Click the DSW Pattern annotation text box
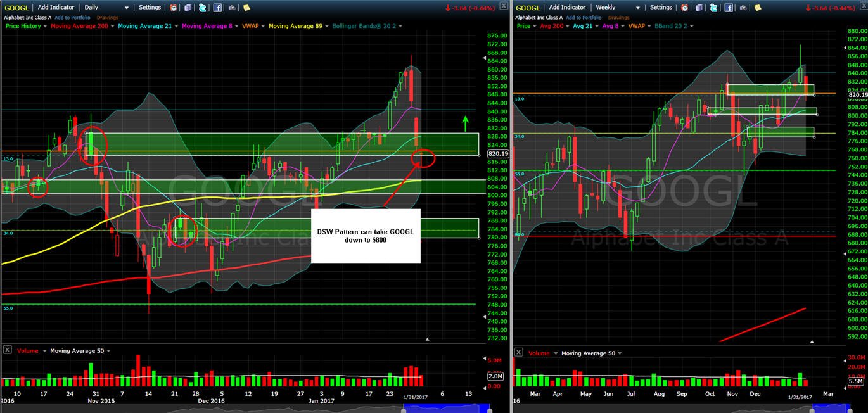This screenshot has height=413, width=868. 366,236
